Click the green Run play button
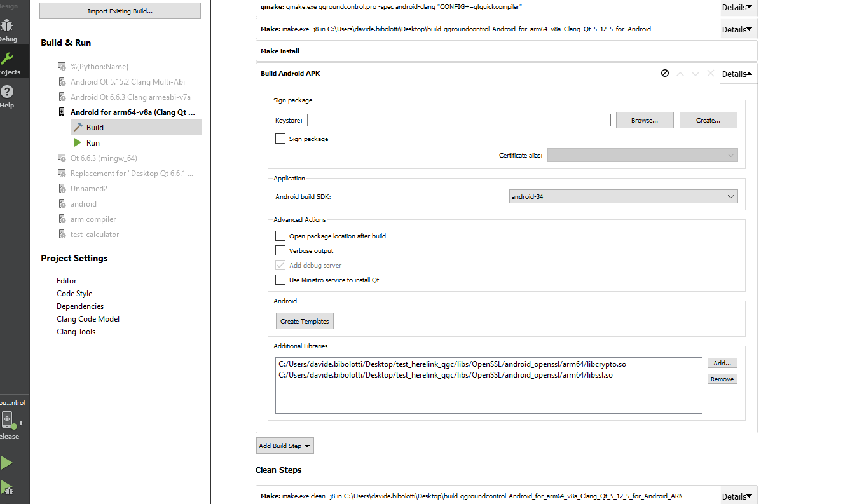This screenshot has height=504, width=843. click(x=7, y=463)
